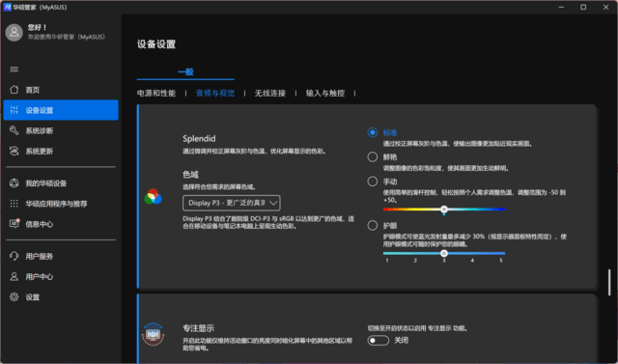Click the home icon beside 首页

tap(14, 90)
